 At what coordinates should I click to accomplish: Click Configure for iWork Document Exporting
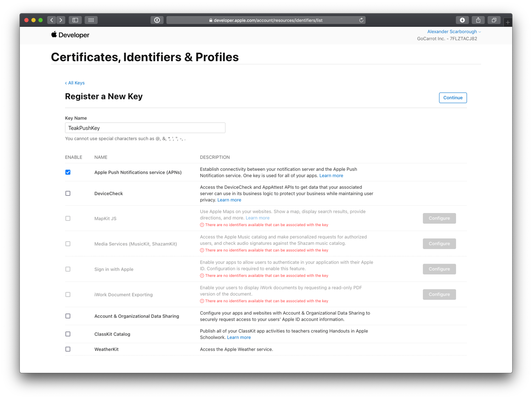click(x=439, y=294)
